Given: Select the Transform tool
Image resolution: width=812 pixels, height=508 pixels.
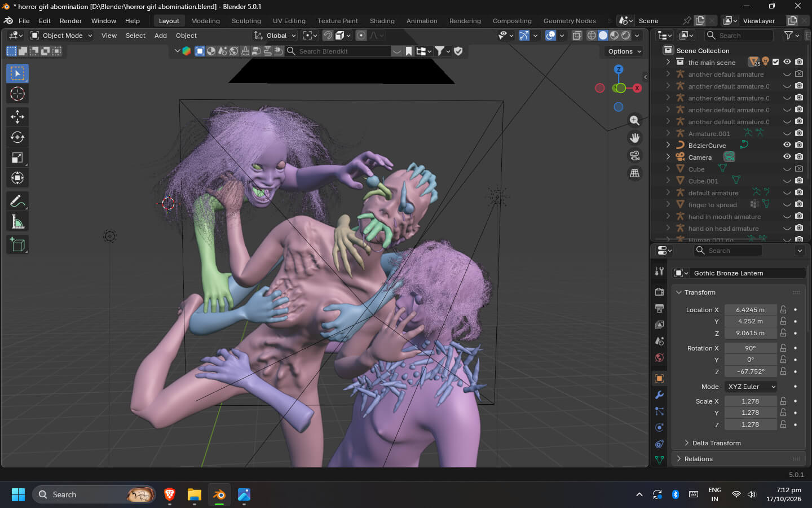Looking at the screenshot, I should (x=17, y=178).
